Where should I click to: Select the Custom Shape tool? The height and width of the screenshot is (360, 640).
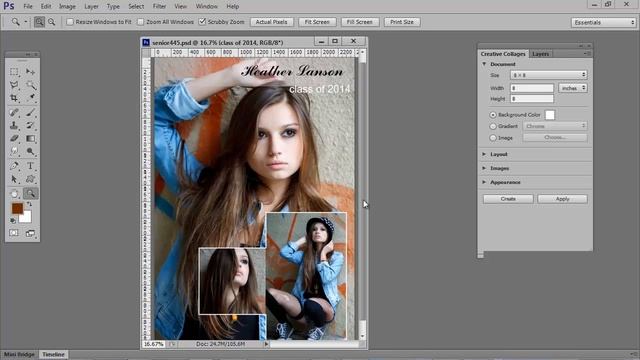point(31,179)
